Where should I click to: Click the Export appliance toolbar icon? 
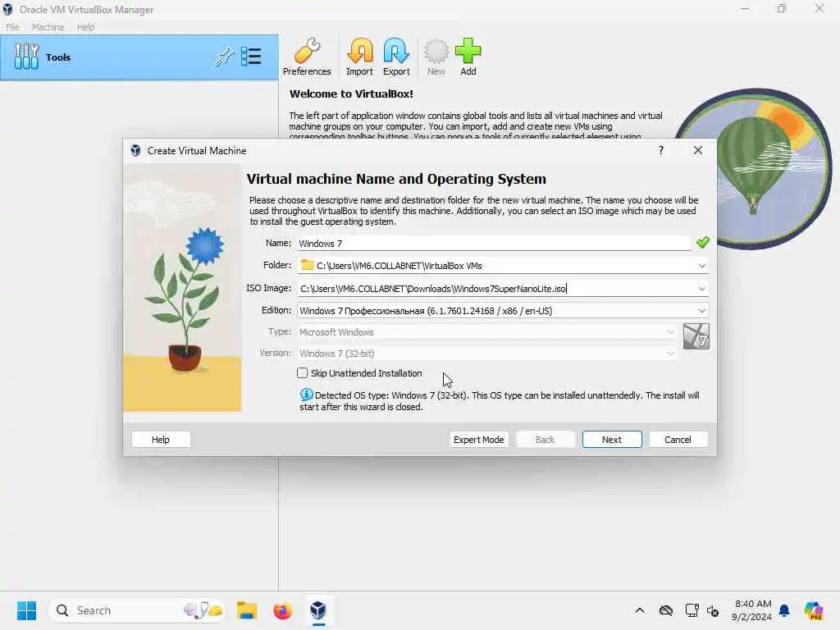(x=396, y=57)
